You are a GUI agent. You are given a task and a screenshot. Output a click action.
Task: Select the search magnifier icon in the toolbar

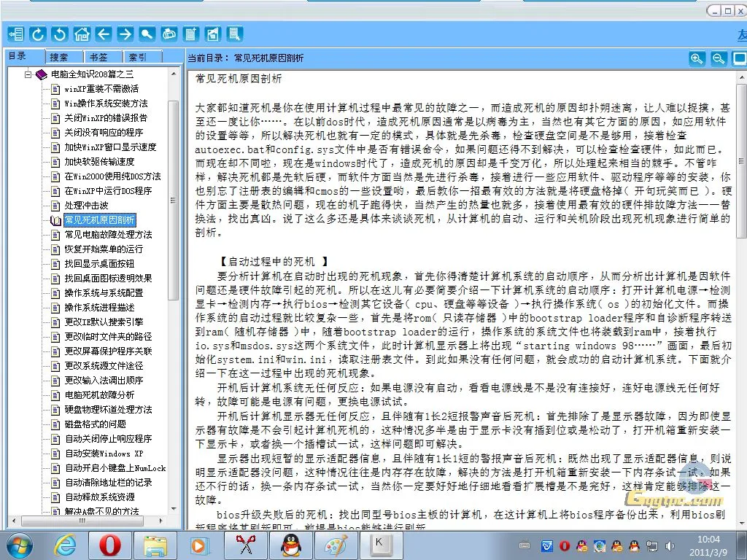(x=147, y=34)
